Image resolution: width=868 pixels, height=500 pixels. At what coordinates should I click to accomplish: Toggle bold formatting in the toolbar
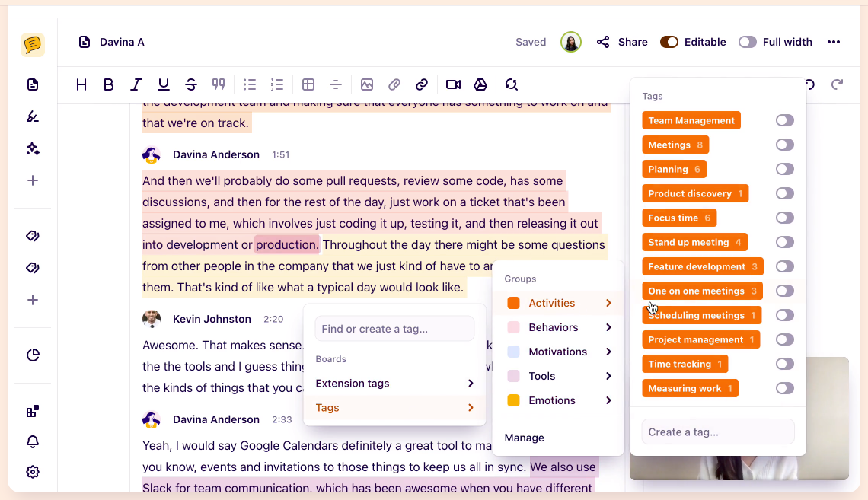tap(109, 84)
